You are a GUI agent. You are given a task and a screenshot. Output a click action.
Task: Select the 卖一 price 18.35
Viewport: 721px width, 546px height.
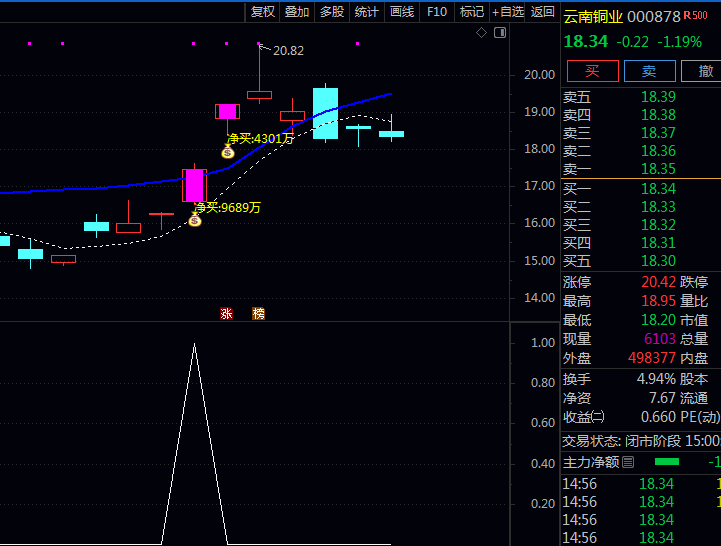click(658, 169)
